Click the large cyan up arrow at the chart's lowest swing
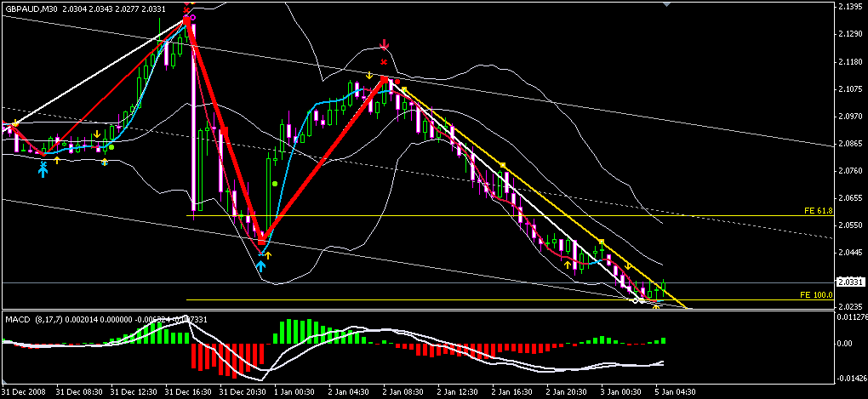 click(261, 265)
